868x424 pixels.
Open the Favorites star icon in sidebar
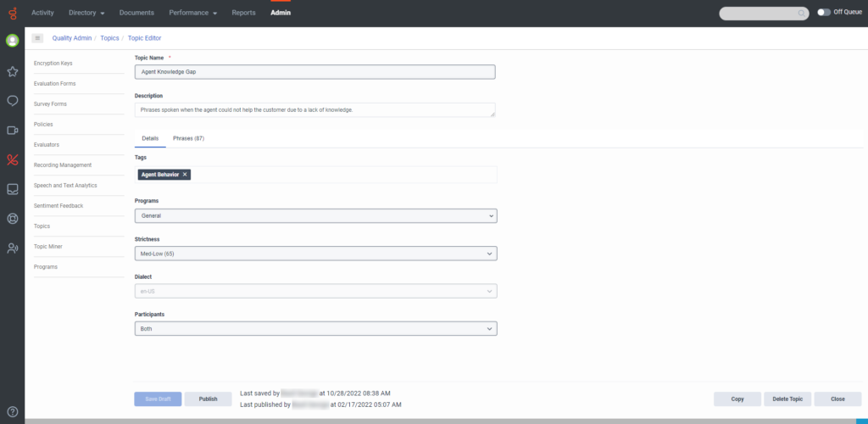(x=12, y=71)
